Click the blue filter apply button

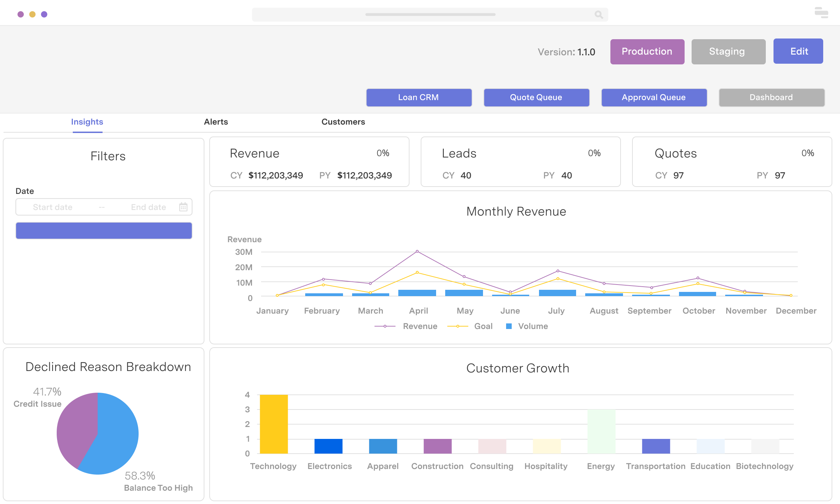point(104,231)
